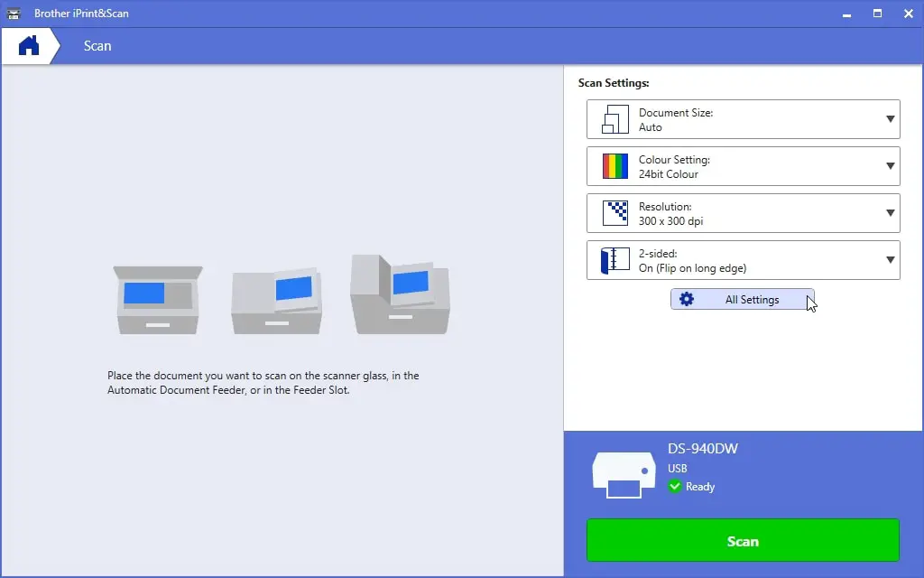Open the Colour Setting dropdown
The image size is (924, 578).
(x=744, y=166)
